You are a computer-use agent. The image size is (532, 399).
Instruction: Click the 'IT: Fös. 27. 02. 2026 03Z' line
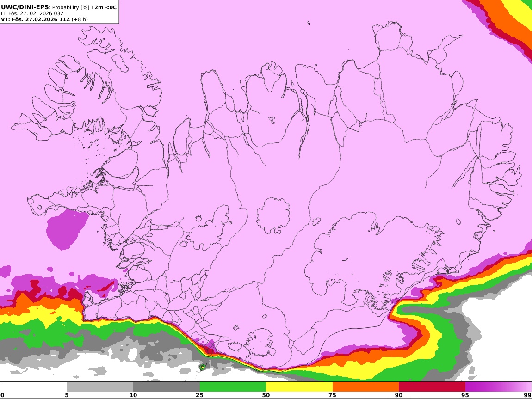tap(32, 13)
